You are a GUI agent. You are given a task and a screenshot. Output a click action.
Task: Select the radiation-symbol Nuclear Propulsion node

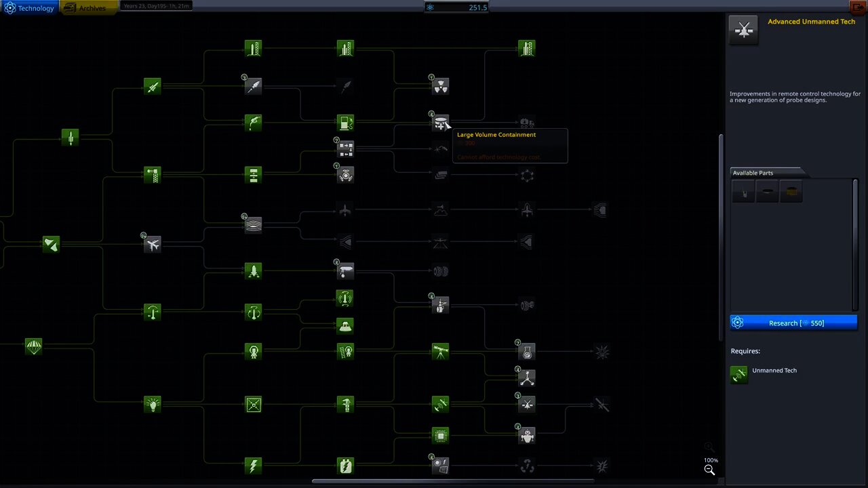click(440, 86)
